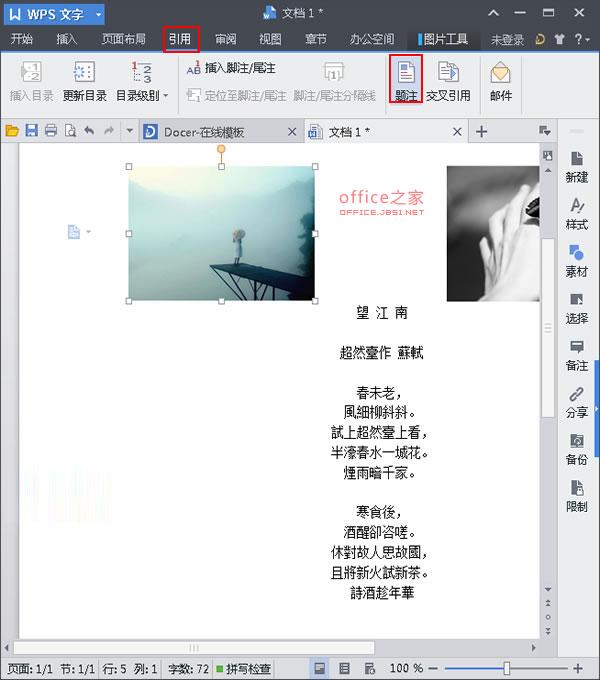This screenshot has width=600, height=680.
Task: Click the 未登录 login button
Action: (508, 40)
